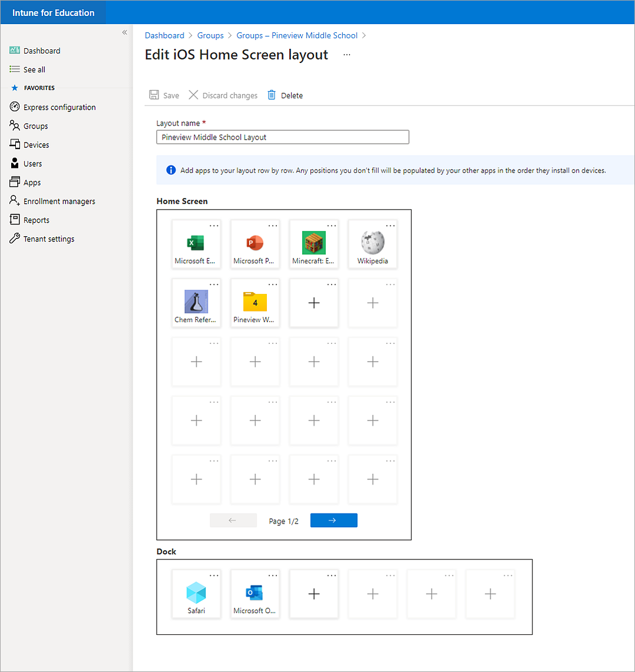
Task: Open options menu for Wikipedia tile
Action: point(390,226)
